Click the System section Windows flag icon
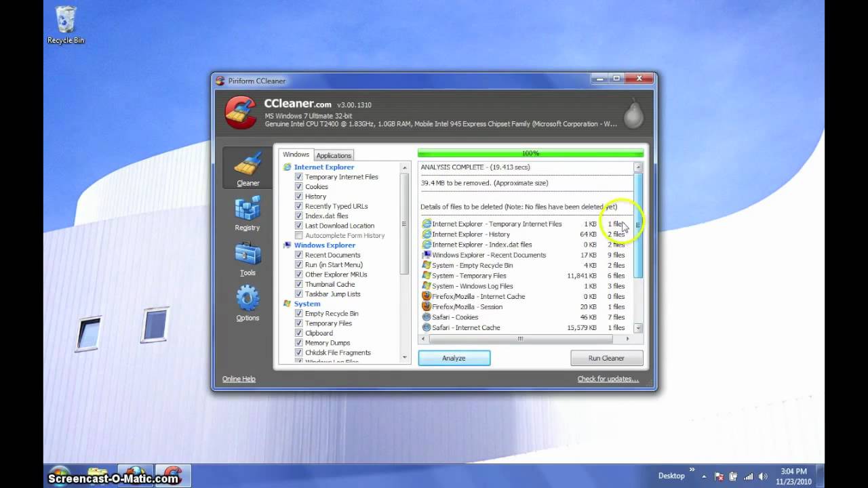Image resolution: width=868 pixels, height=488 pixels. coord(288,304)
